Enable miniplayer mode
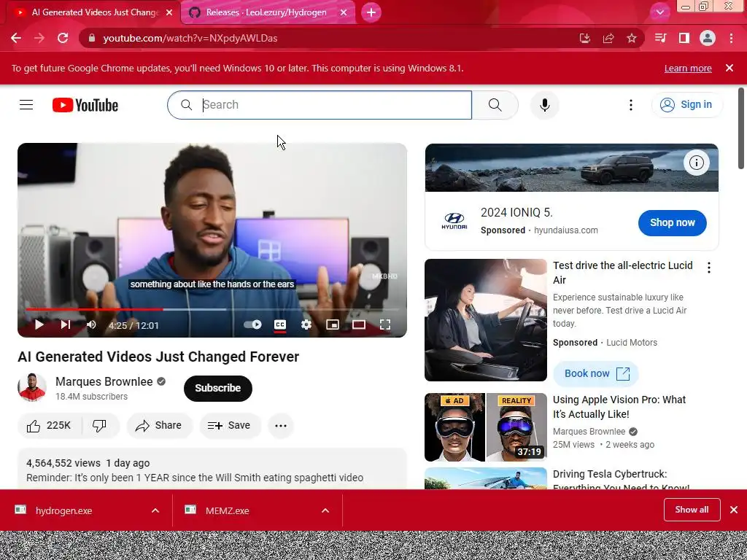 333,324
